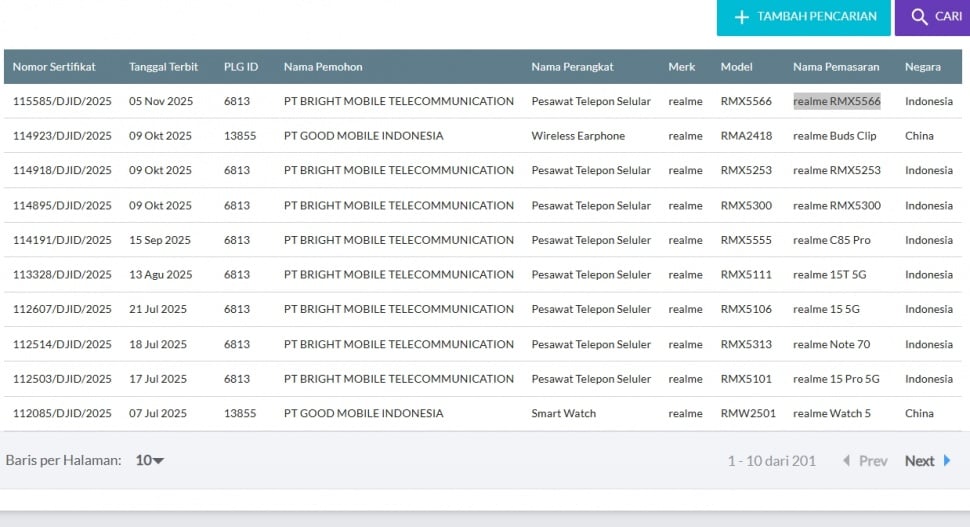This screenshot has width=970, height=527.
Task: Click date 21 Jul 2025
Action: pyautogui.click(x=158, y=309)
